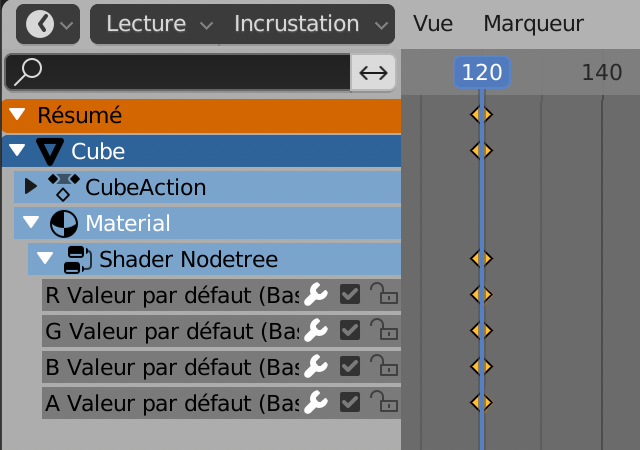Viewport: 640px width, 450px height.
Task: Open the Marqueur menu
Action: [x=533, y=24]
